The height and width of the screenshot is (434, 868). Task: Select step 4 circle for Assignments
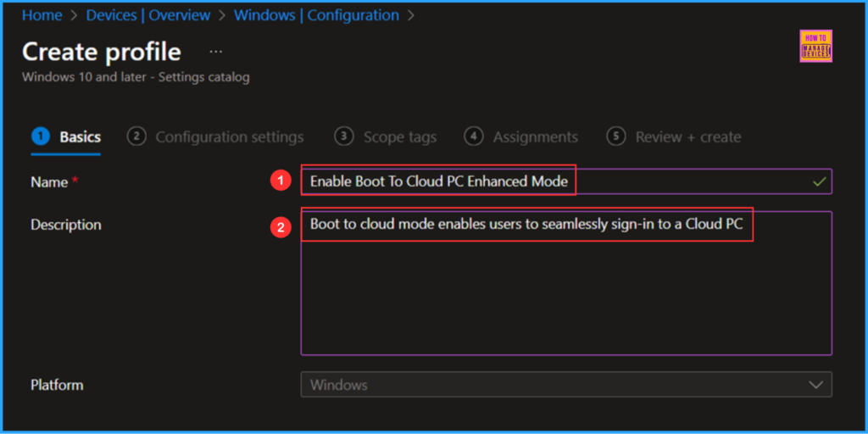click(475, 136)
